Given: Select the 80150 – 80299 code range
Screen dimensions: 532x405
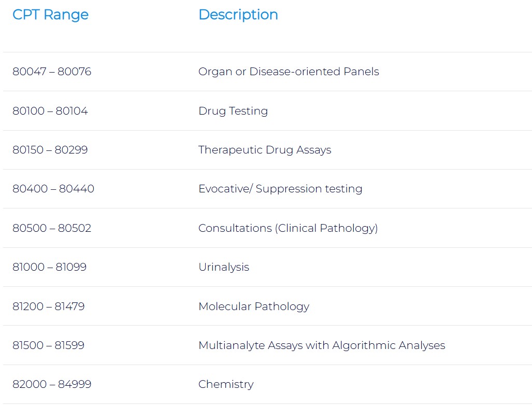Looking at the screenshot, I should [x=50, y=150].
